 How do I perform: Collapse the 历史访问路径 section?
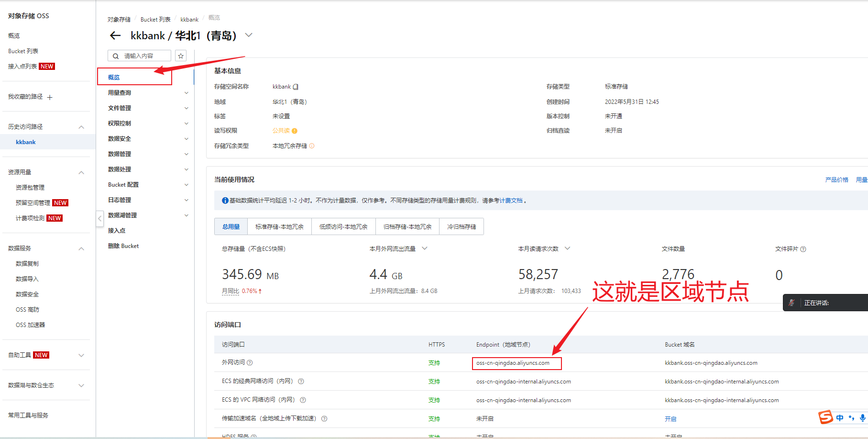pyautogui.click(x=81, y=127)
